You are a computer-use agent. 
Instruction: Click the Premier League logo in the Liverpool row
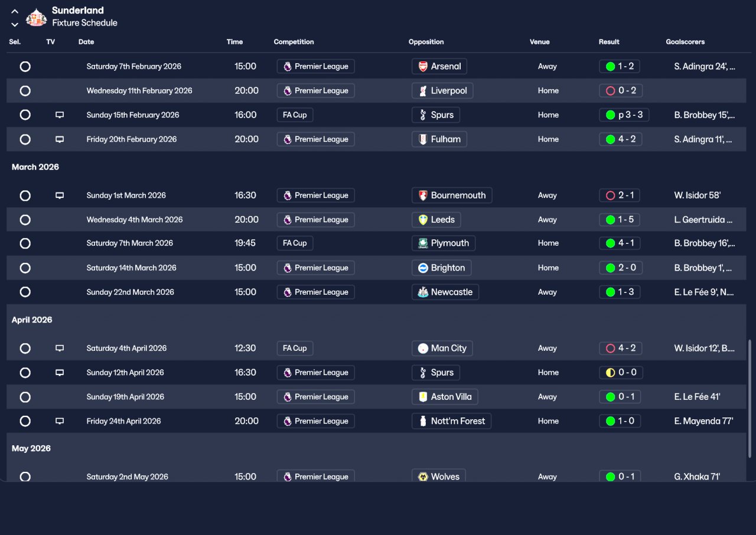(x=288, y=91)
